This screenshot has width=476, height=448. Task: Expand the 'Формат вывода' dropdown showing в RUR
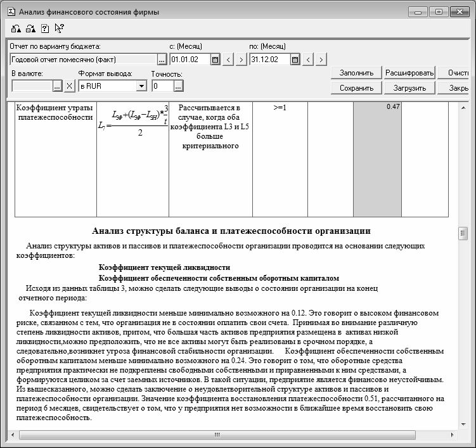[x=141, y=86]
